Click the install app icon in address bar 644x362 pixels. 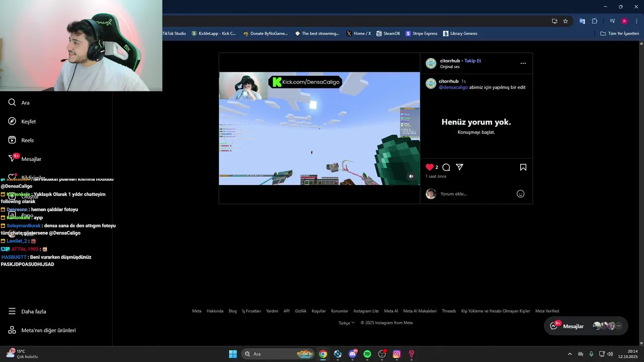click(x=554, y=21)
